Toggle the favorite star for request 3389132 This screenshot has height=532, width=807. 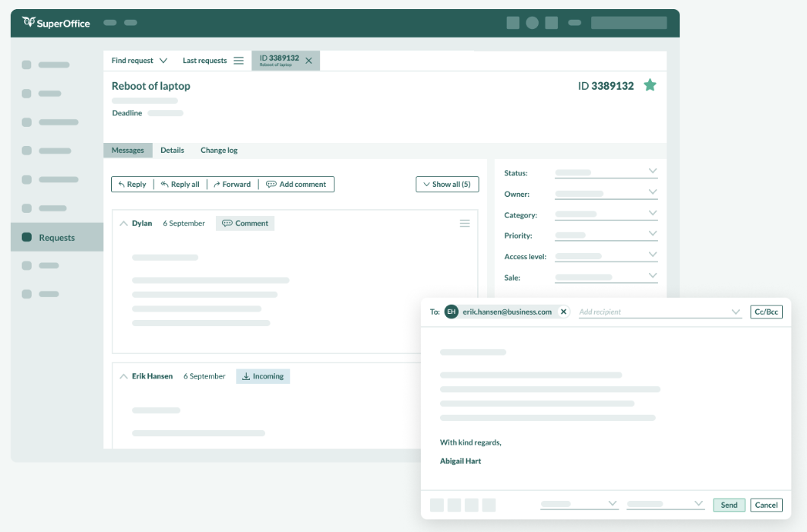pyautogui.click(x=650, y=85)
